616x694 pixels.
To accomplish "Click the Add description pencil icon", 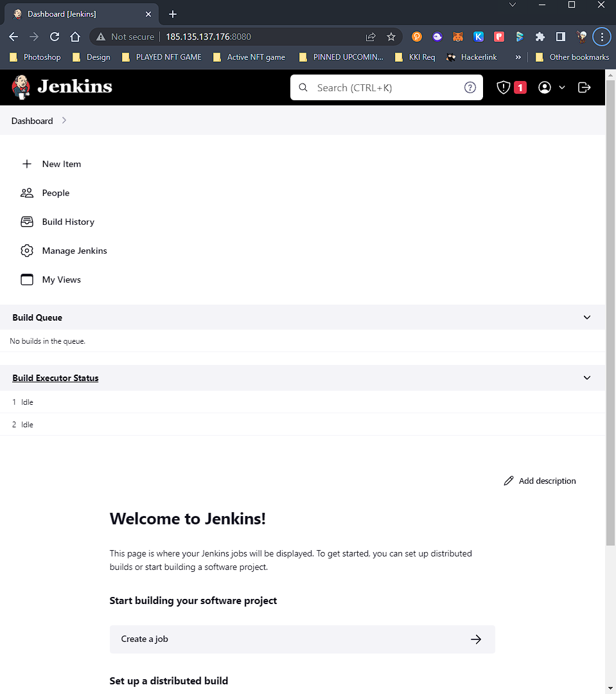I will pos(508,481).
